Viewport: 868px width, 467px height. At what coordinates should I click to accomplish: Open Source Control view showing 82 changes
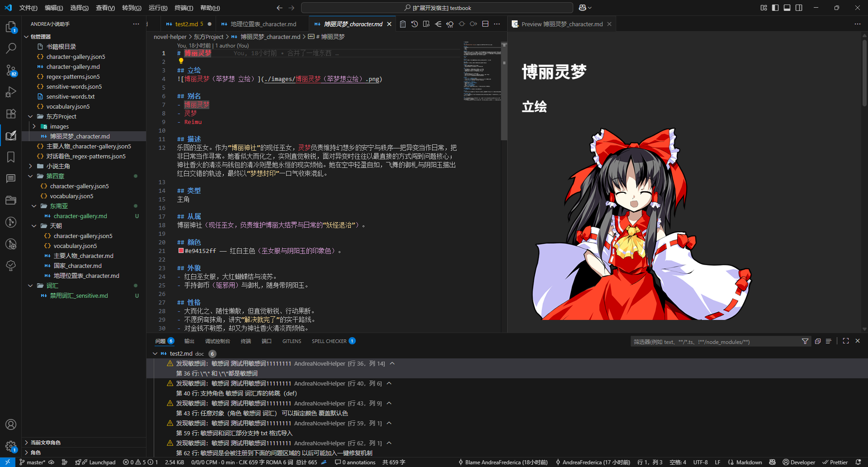pyautogui.click(x=11, y=70)
